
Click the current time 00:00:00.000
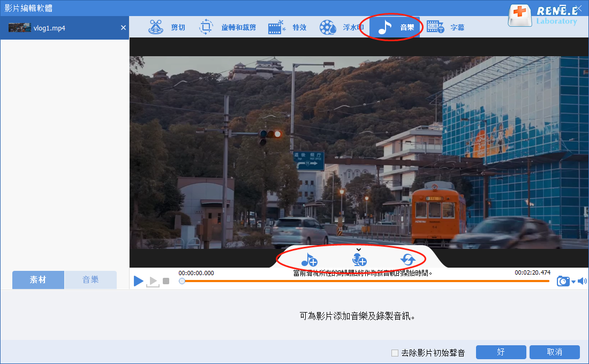[196, 273]
